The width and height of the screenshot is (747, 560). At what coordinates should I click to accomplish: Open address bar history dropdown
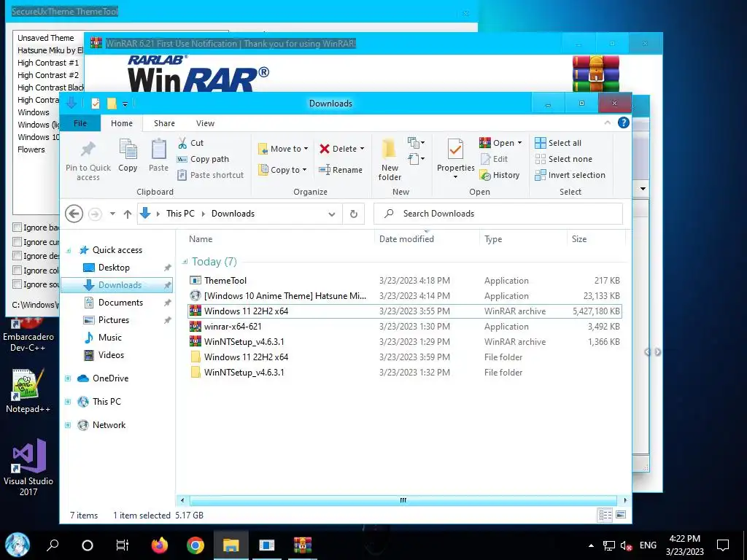[x=332, y=214]
